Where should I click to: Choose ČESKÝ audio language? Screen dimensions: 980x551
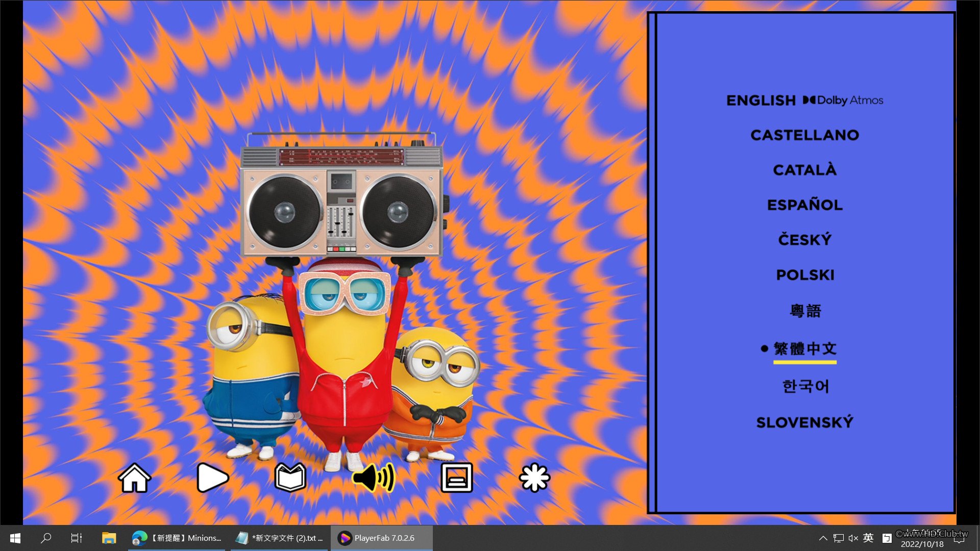pyautogui.click(x=804, y=240)
